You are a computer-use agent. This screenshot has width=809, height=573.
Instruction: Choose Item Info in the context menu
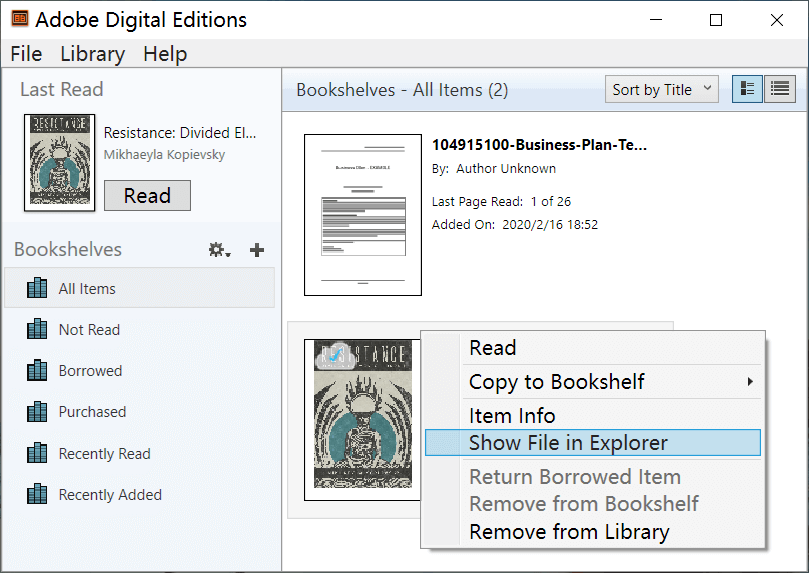point(593,416)
